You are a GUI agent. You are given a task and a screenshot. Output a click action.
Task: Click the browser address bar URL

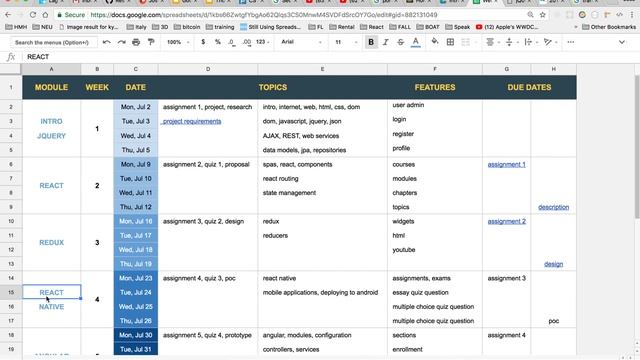[264, 15]
